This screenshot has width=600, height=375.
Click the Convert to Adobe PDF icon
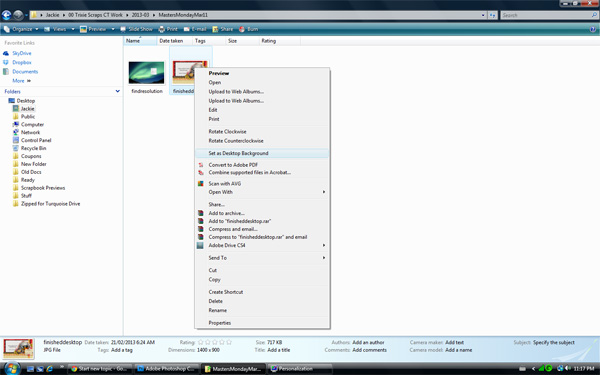click(x=201, y=165)
